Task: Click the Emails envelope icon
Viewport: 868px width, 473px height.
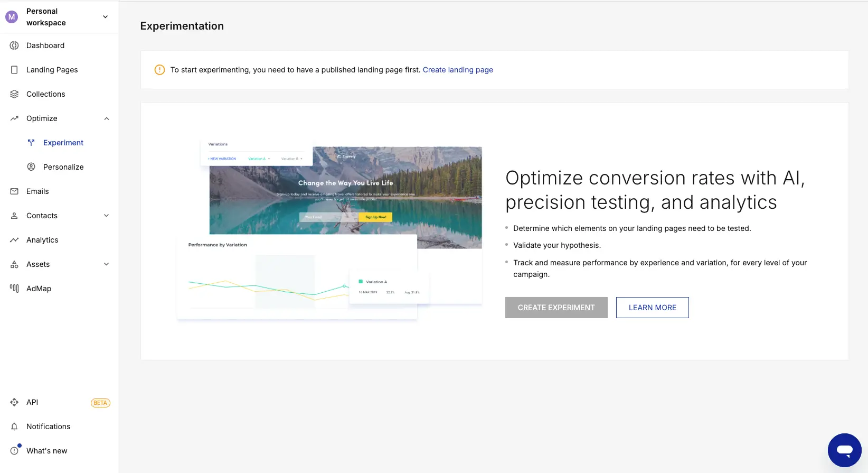Action: [x=14, y=191]
